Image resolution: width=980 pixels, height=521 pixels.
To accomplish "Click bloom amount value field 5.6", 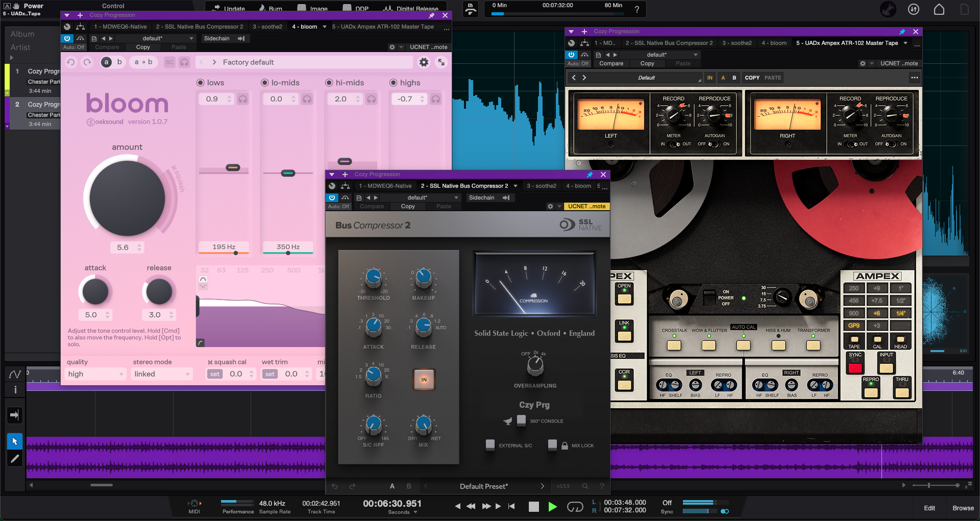I will [x=127, y=247].
